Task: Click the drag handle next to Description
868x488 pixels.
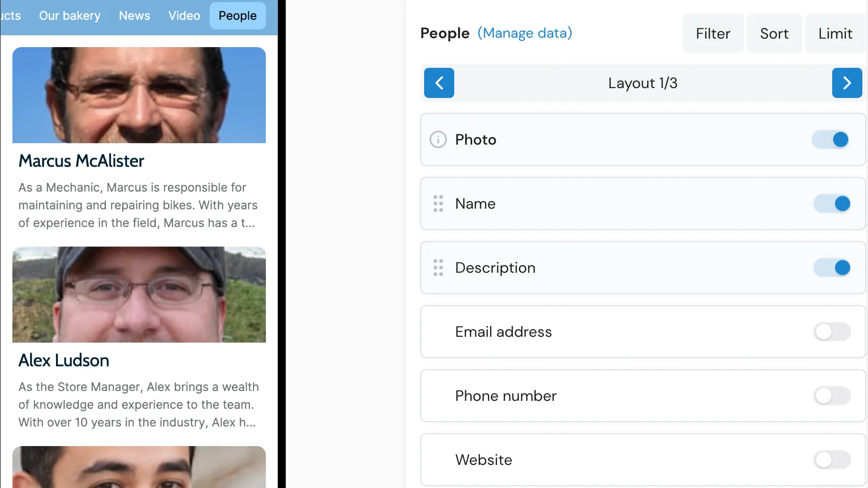Action: click(x=438, y=267)
